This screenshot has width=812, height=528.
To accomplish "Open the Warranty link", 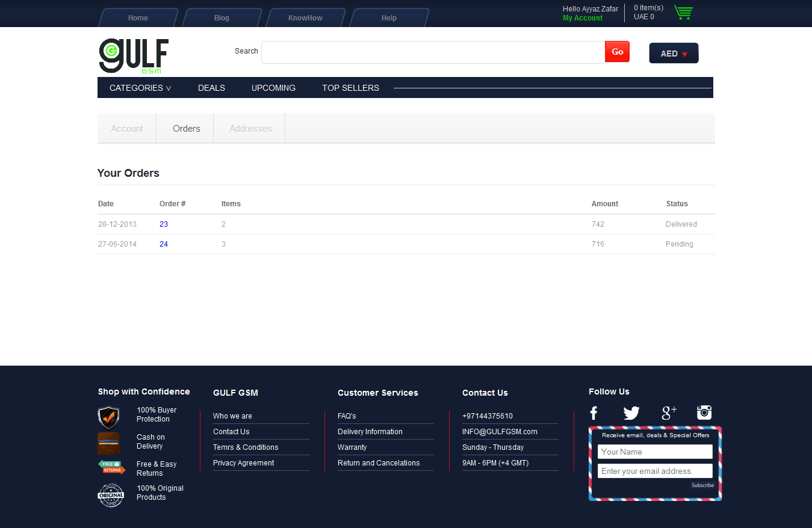I will 352,447.
